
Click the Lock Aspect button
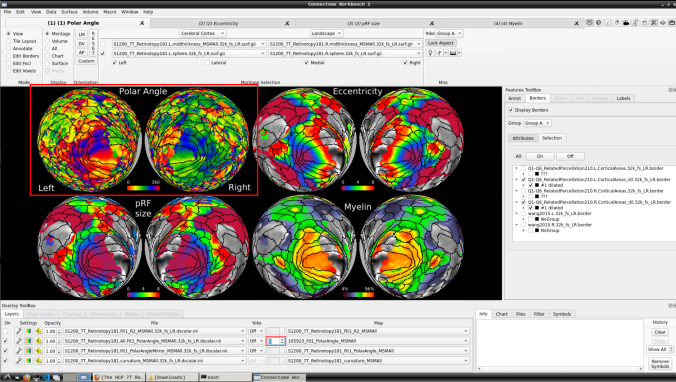coord(441,43)
